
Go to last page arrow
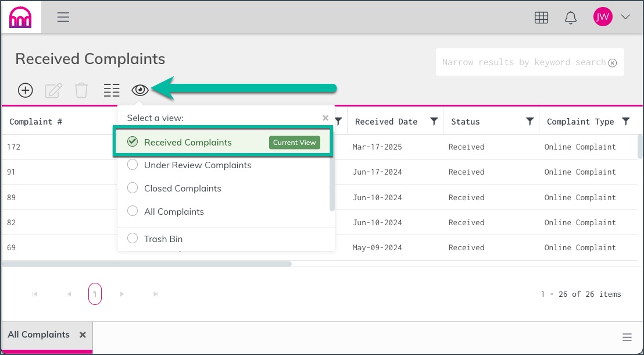click(156, 294)
